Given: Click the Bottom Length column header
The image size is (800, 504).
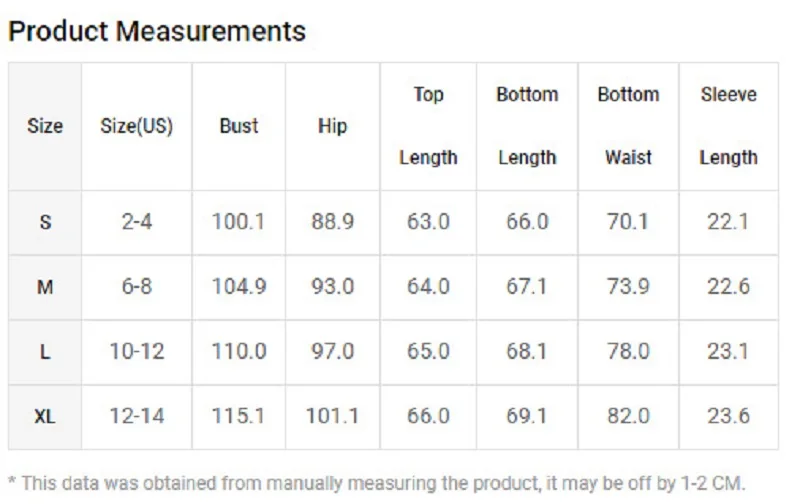Looking at the screenshot, I should click(527, 126).
